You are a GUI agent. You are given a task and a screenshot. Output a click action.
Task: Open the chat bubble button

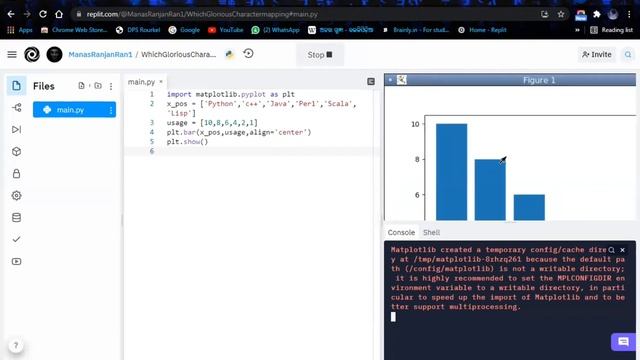tap(623, 342)
